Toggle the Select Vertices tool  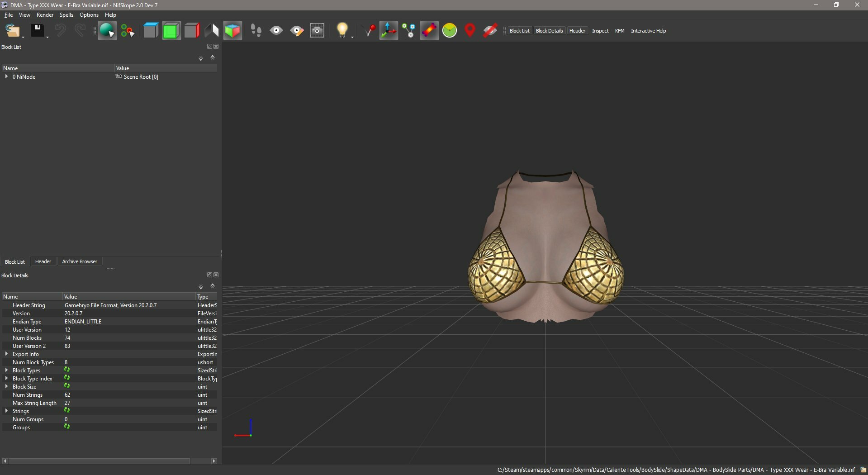coord(128,31)
